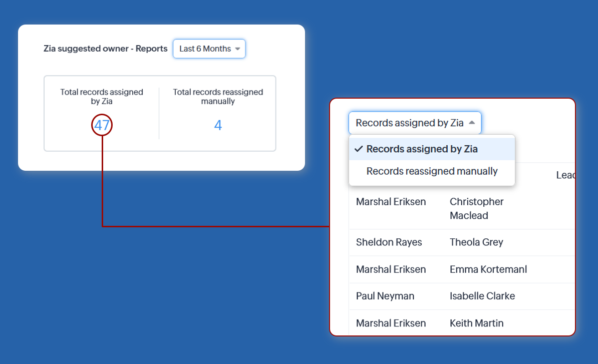598x364 pixels.
Task: Click Marshal Eriksen beside Keith Martin
Action: click(x=391, y=323)
